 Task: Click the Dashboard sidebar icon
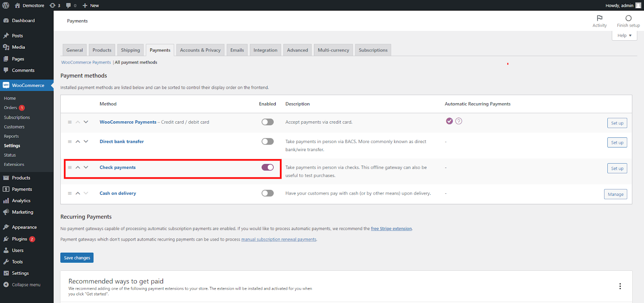pos(6,21)
